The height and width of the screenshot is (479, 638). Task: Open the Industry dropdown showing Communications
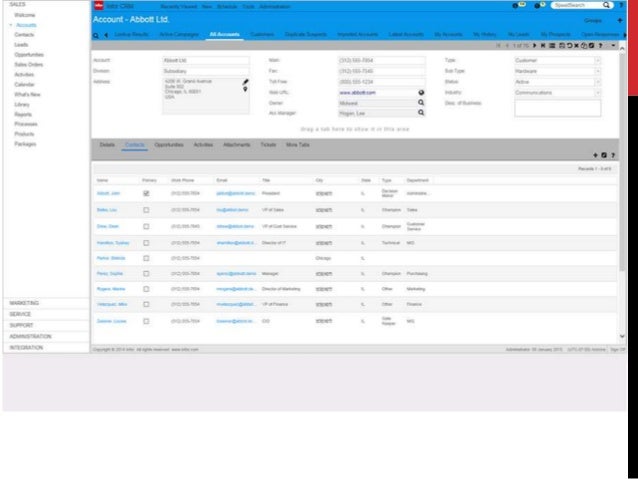[x=598, y=93]
